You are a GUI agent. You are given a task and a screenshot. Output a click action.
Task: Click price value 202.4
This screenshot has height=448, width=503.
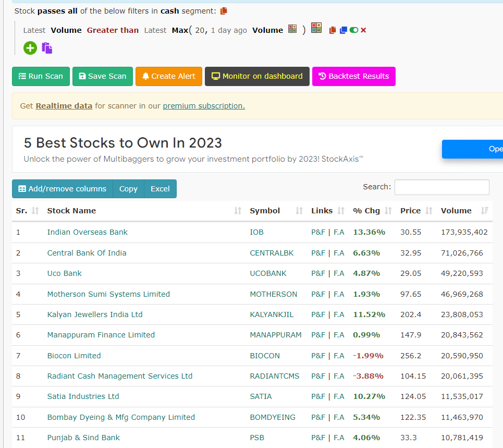411,314
